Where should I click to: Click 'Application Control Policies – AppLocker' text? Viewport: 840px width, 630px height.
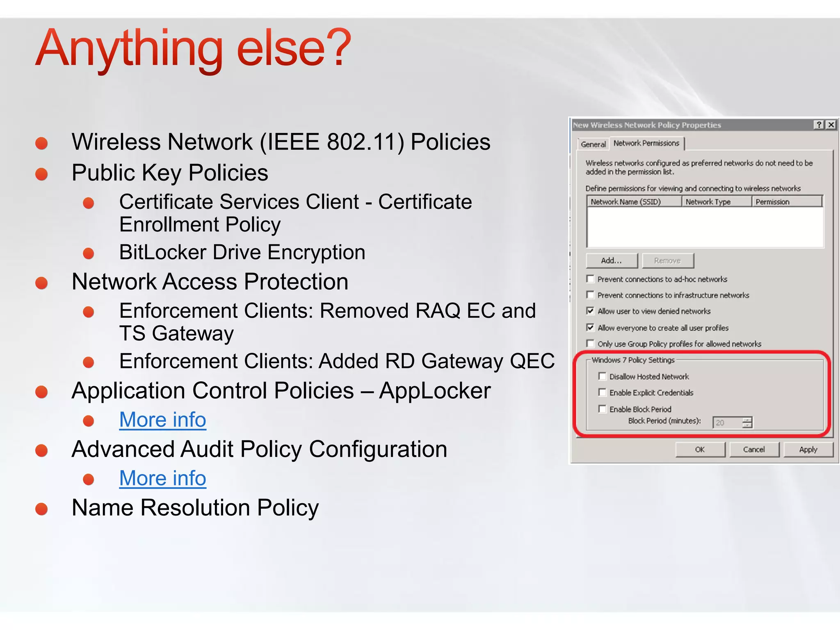pos(281,391)
